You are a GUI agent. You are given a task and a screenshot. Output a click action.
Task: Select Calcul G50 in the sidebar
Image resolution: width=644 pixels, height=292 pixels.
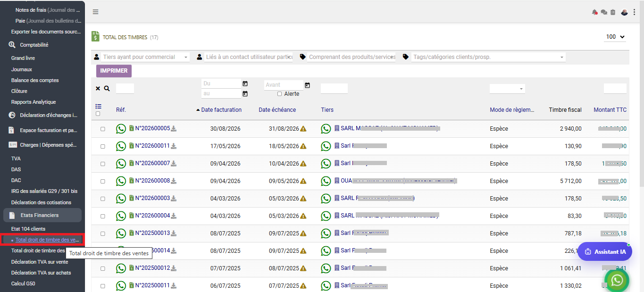tap(23, 284)
